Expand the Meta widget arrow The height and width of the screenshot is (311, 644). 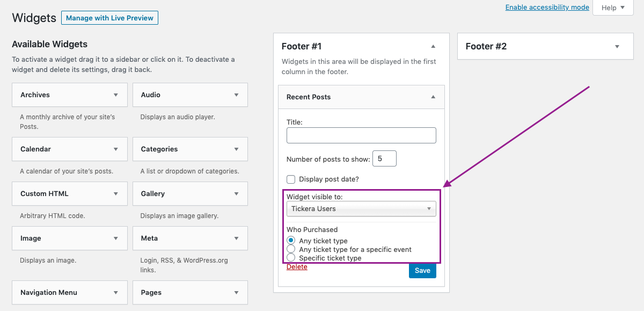236,238
